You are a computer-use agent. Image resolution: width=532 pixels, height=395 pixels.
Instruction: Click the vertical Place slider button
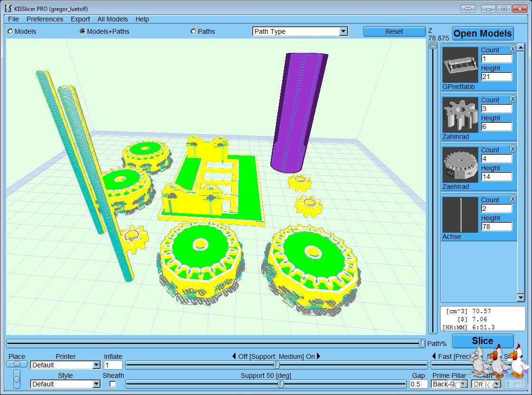(17, 379)
